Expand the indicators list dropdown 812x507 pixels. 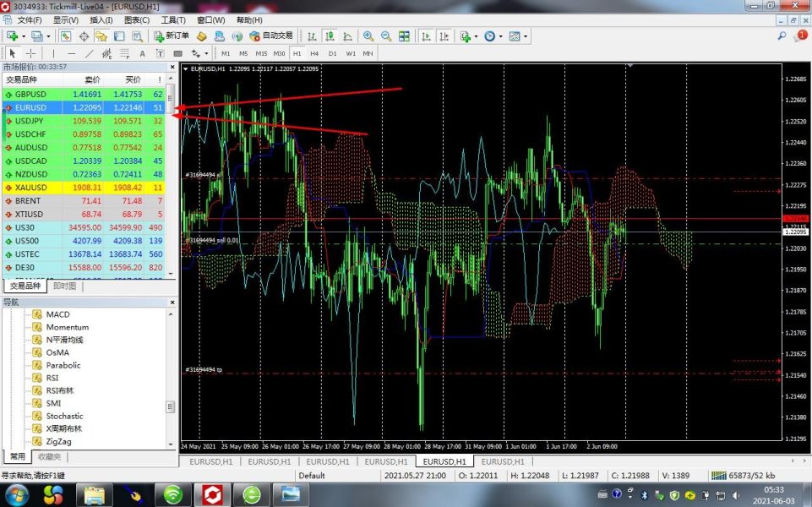pyautogui.click(x=476, y=36)
